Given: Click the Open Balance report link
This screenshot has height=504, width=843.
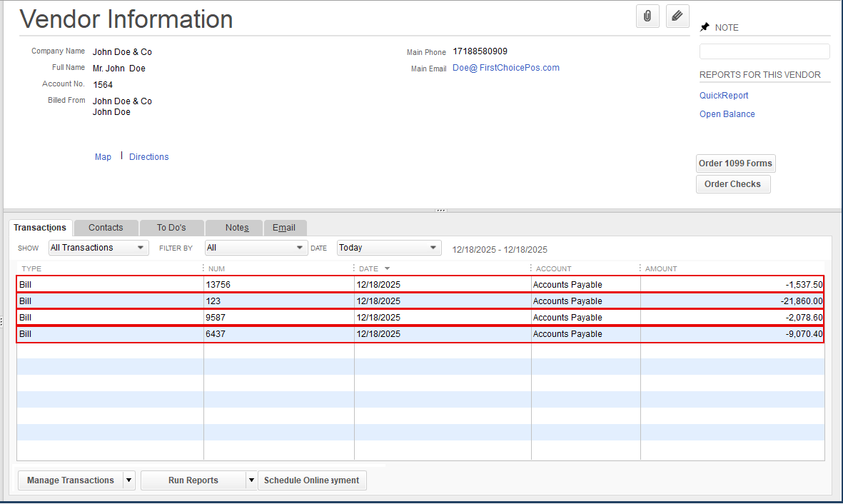Looking at the screenshot, I should point(727,114).
